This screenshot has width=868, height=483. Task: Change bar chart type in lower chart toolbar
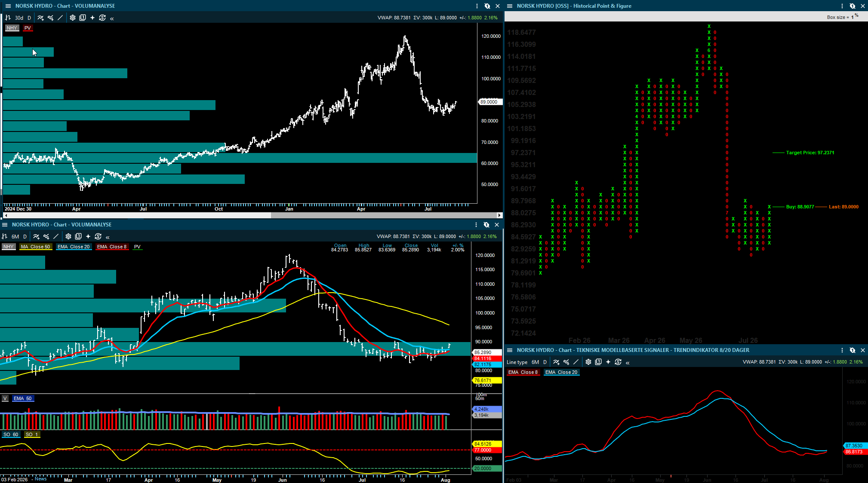(4, 236)
